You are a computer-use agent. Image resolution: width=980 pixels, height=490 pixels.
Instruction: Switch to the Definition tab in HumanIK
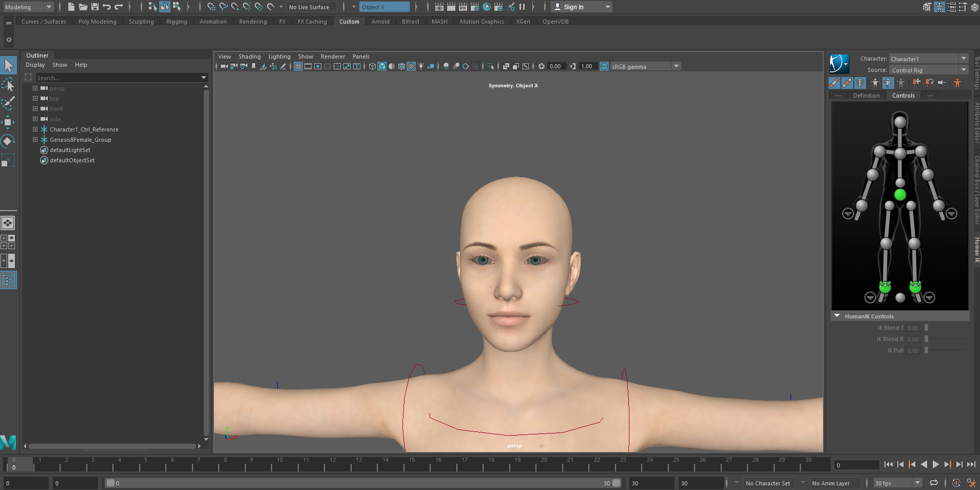pyautogui.click(x=867, y=95)
